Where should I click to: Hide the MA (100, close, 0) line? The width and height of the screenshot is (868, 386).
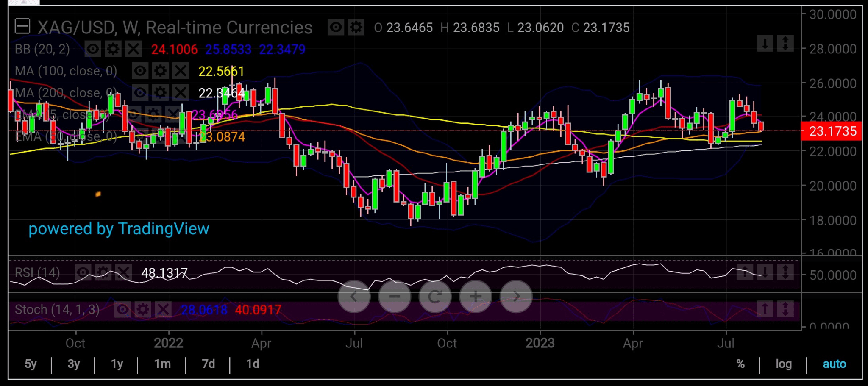click(140, 71)
